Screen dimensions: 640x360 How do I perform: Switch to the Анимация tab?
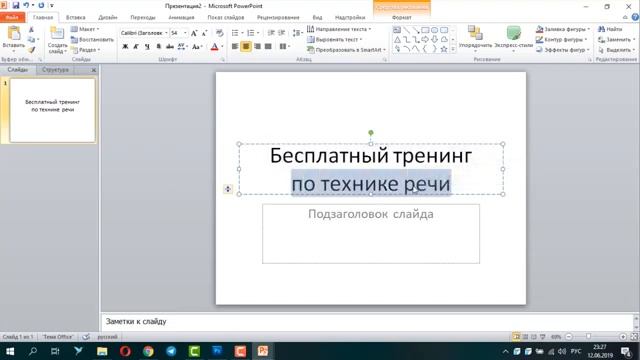181,17
